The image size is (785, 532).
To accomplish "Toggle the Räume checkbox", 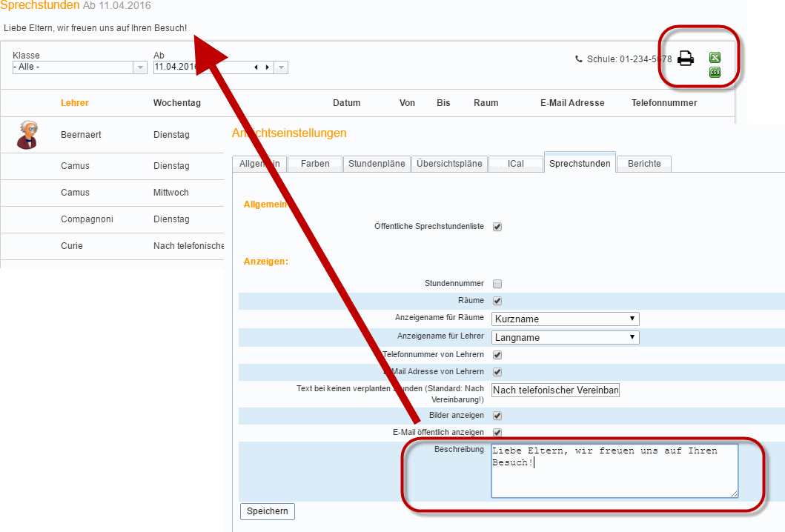I will 497,301.
